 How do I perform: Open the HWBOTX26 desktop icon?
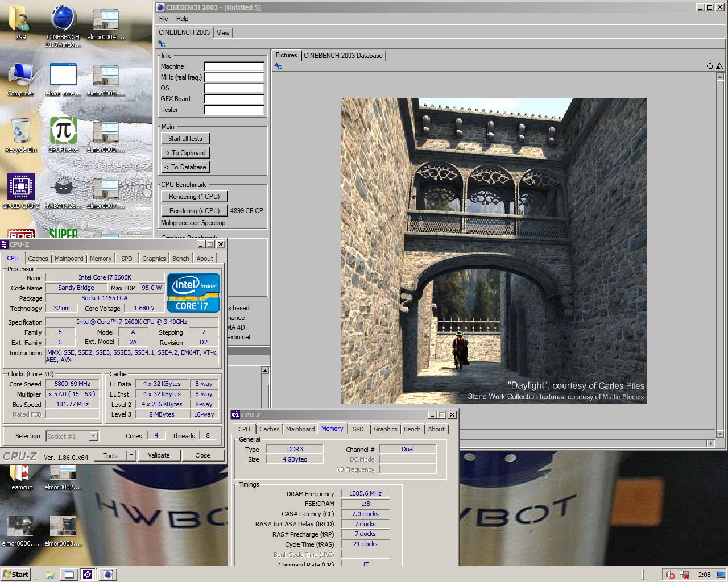click(x=63, y=191)
